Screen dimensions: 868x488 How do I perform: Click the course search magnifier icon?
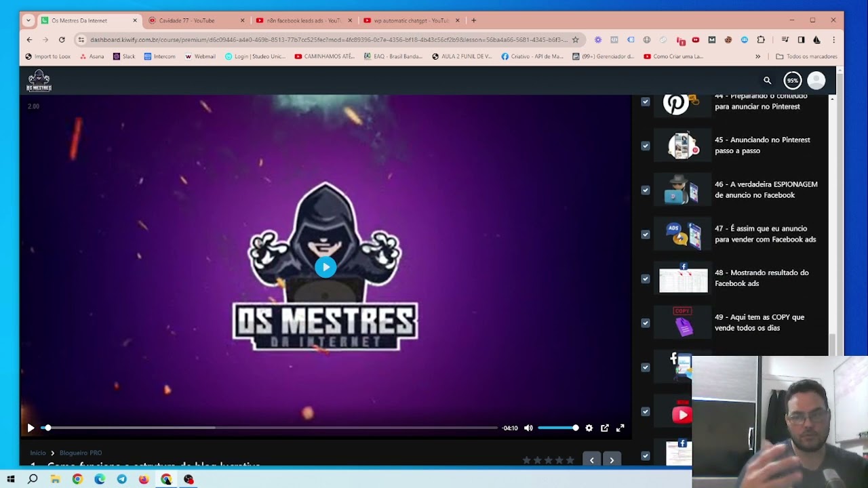point(767,81)
